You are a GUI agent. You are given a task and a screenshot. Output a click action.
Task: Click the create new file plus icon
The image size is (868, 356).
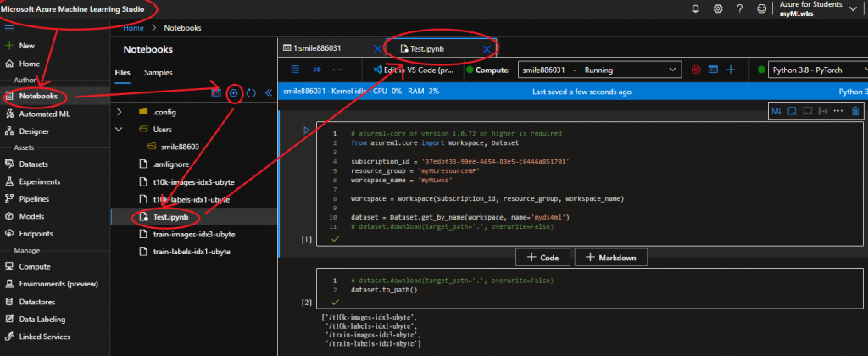(x=234, y=93)
